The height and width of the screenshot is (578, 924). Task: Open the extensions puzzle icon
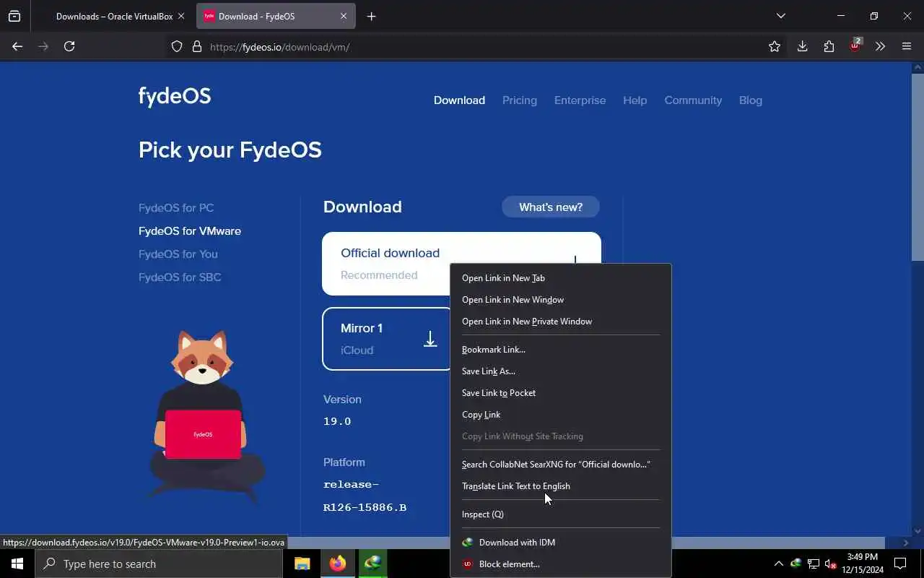click(829, 46)
